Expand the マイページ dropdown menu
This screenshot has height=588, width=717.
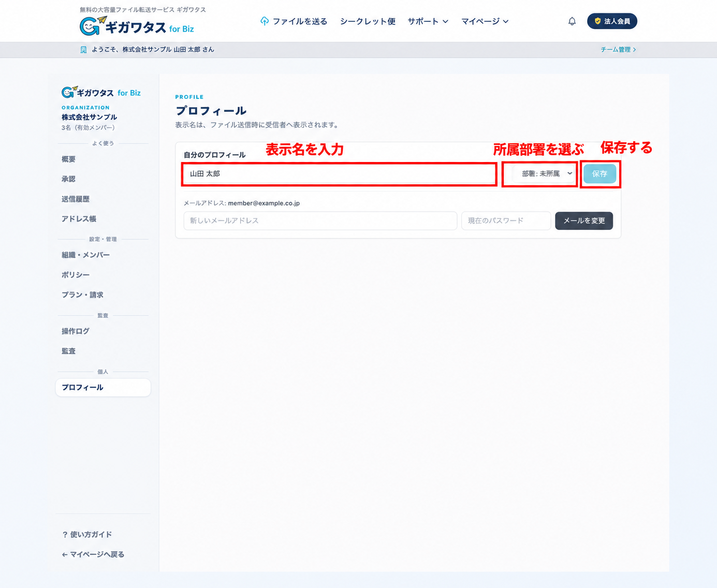point(485,21)
